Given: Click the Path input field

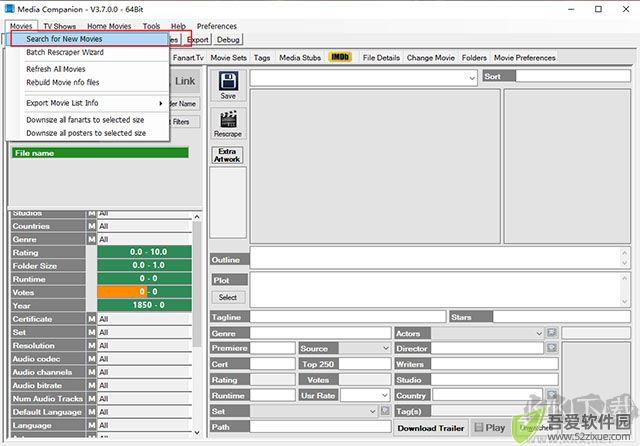Looking at the screenshot, I should [320, 427].
